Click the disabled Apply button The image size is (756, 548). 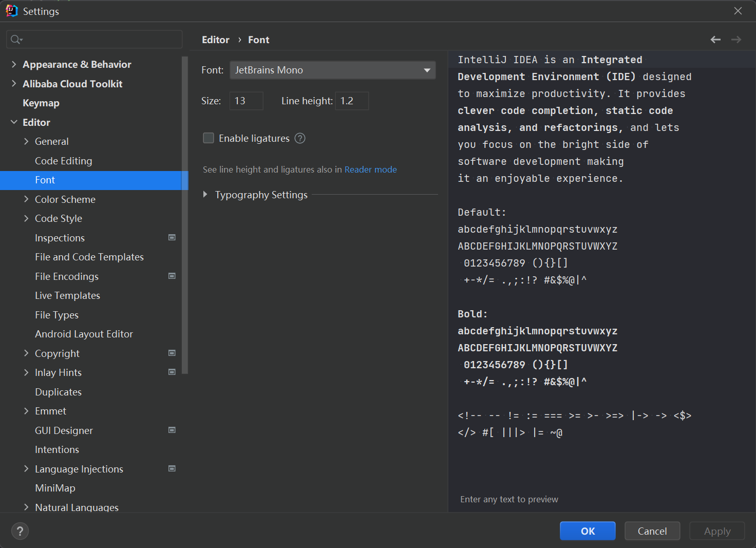(717, 531)
